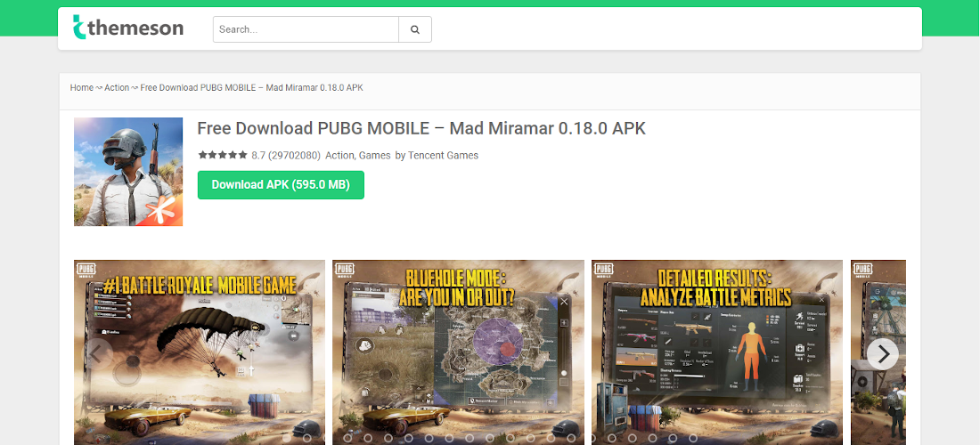Open the Action genre link beside rating

[x=340, y=156]
